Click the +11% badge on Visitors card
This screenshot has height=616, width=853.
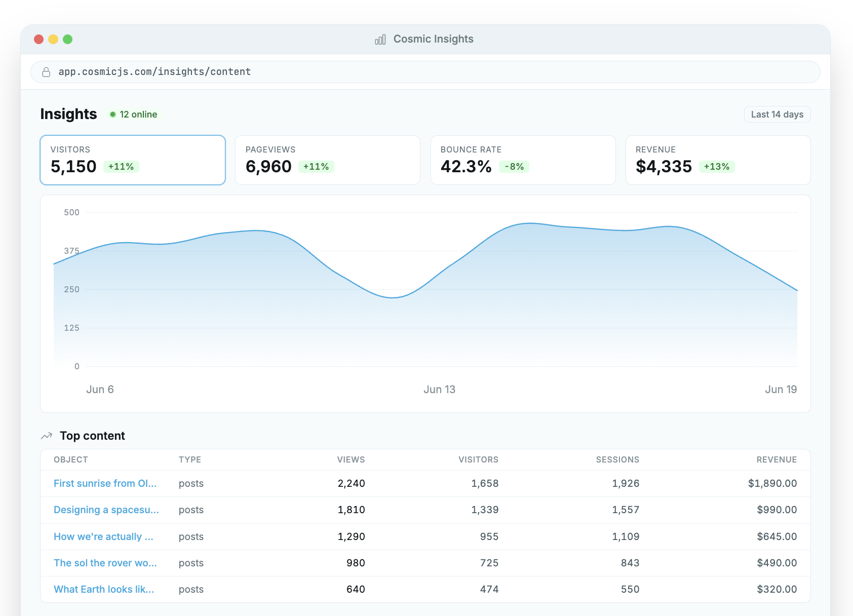coord(121,167)
